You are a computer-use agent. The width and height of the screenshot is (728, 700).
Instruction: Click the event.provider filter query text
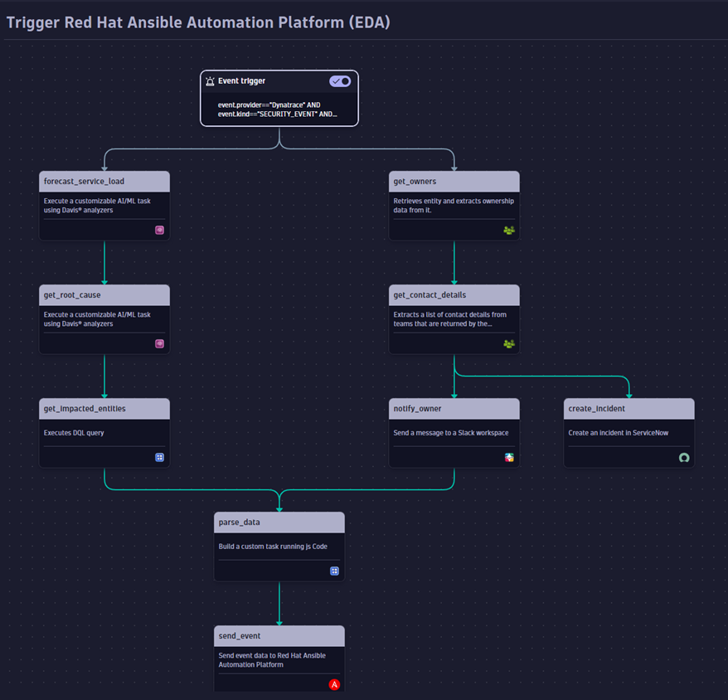(x=277, y=109)
